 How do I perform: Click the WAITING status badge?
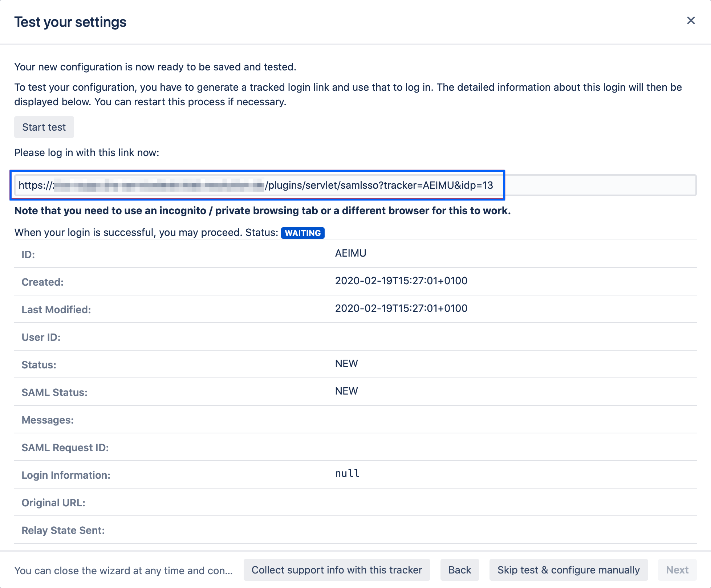click(302, 233)
